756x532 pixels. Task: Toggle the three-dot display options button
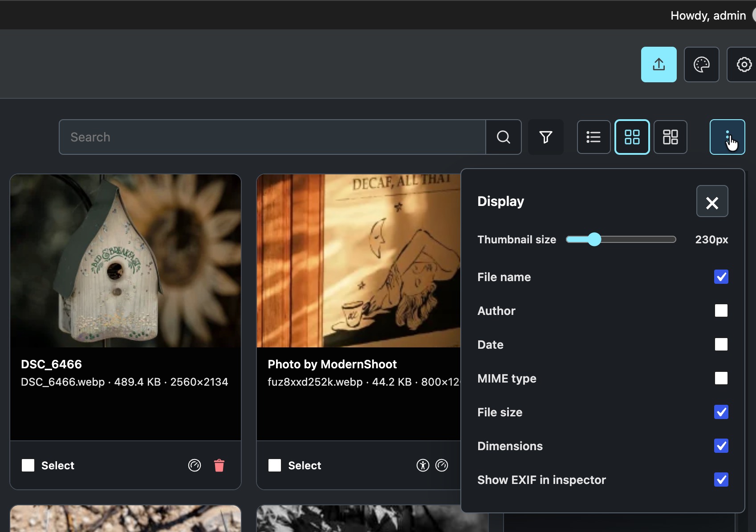click(x=727, y=137)
